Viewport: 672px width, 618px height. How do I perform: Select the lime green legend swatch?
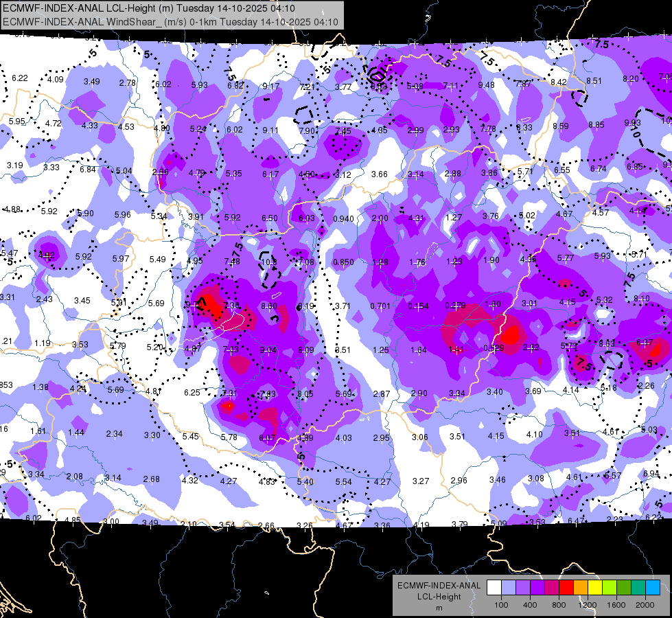point(610,588)
